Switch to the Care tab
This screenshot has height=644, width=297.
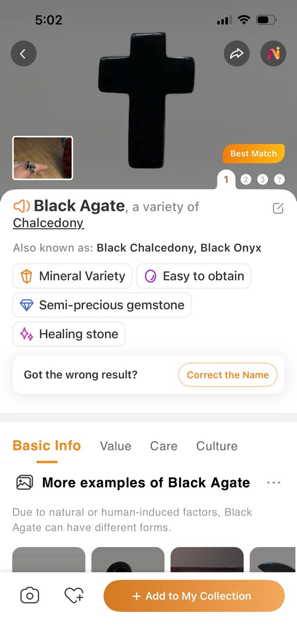point(164,446)
